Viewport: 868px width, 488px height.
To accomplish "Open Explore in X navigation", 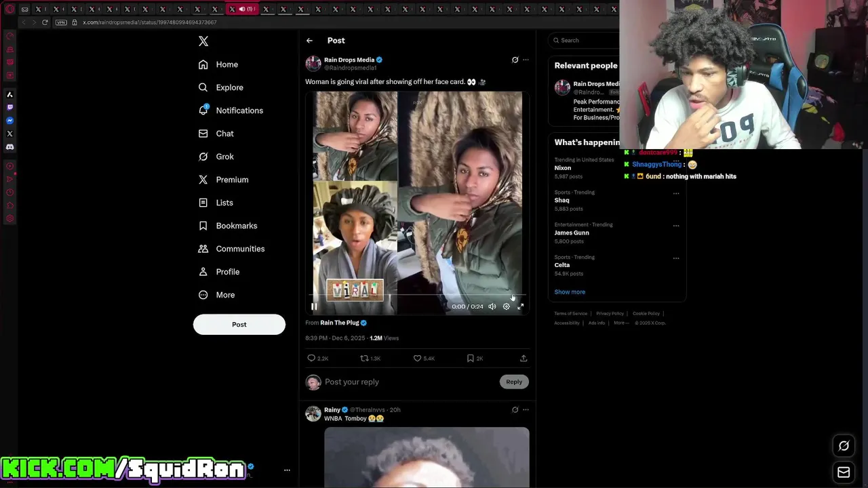I will (220, 87).
